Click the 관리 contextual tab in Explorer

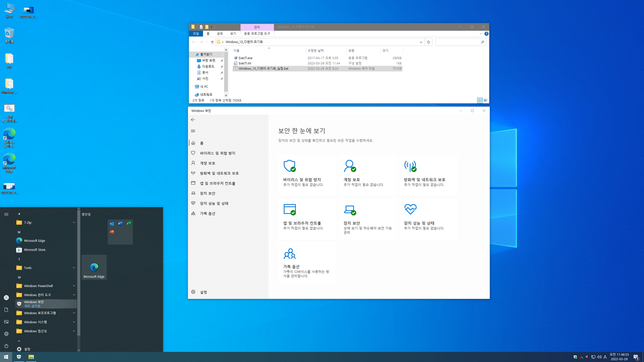257,27
